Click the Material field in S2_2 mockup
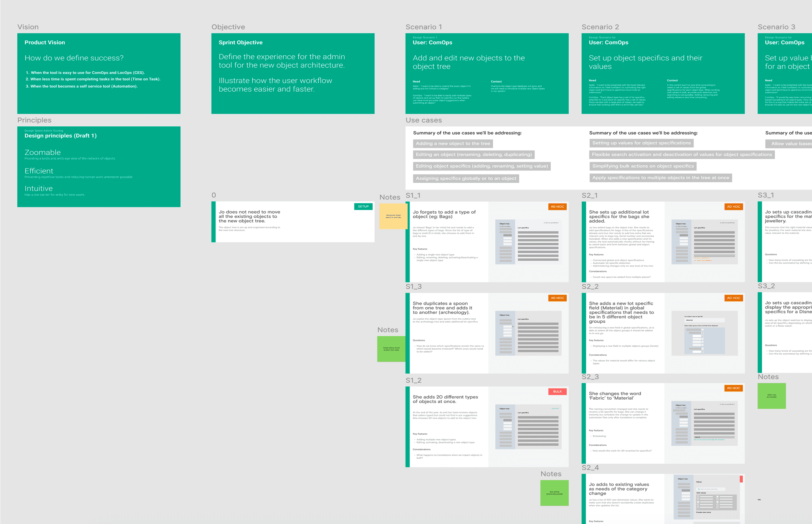The width and height of the screenshot is (812, 524). click(704, 320)
